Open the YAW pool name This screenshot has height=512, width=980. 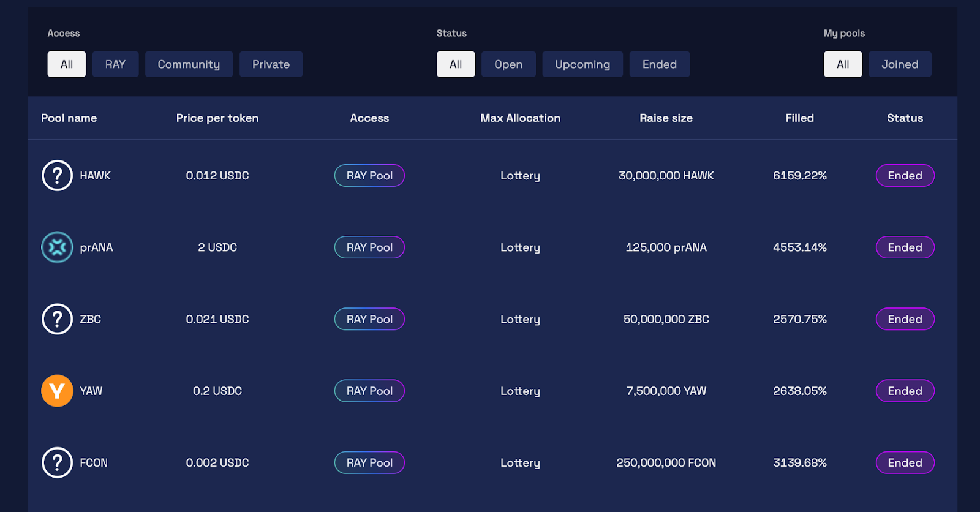click(x=91, y=391)
